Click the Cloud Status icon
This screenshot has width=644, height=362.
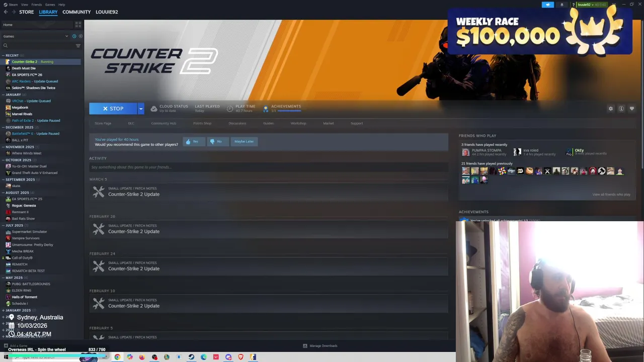[154, 109]
